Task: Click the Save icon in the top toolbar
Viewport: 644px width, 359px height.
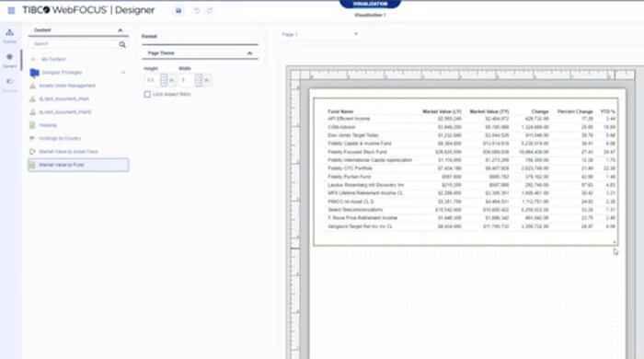Action: point(178,11)
